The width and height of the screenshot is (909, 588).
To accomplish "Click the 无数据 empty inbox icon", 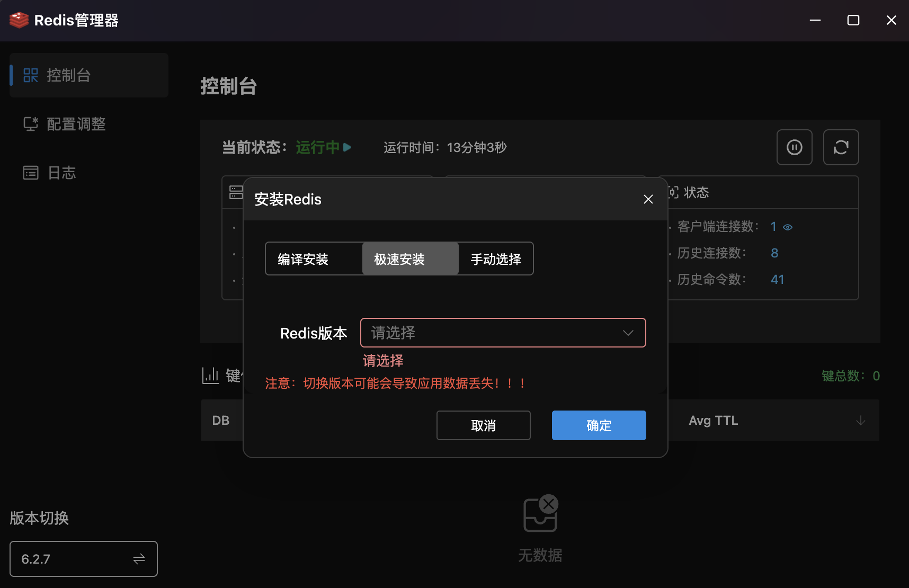I will click(x=541, y=513).
